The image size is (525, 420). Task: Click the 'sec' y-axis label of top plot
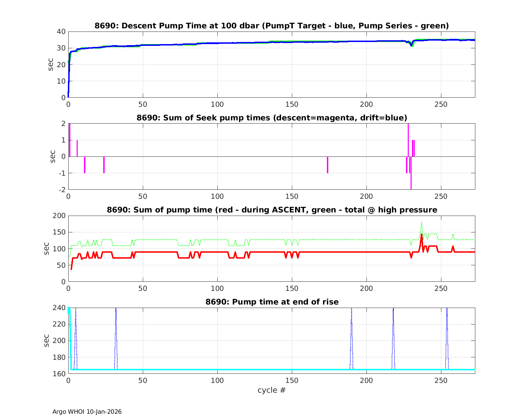tap(51, 64)
